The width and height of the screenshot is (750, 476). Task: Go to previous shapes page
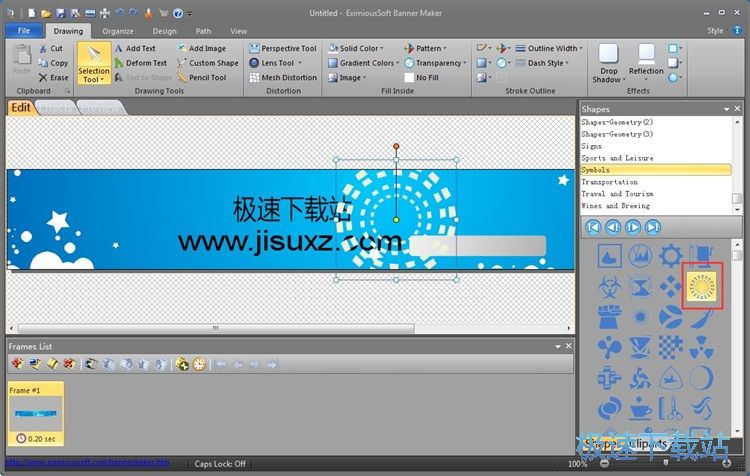tap(613, 227)
